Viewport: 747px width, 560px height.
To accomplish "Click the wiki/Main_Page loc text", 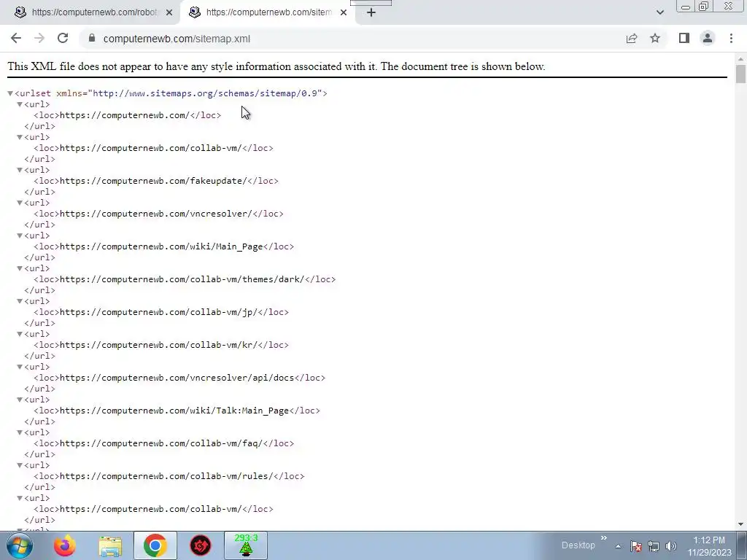I will point(161,246).
